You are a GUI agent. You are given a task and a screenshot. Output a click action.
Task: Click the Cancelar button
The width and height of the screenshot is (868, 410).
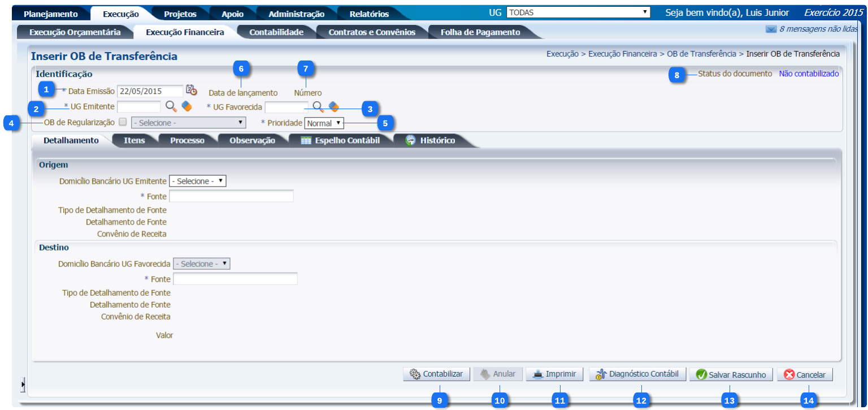click(x=805, y=374)
